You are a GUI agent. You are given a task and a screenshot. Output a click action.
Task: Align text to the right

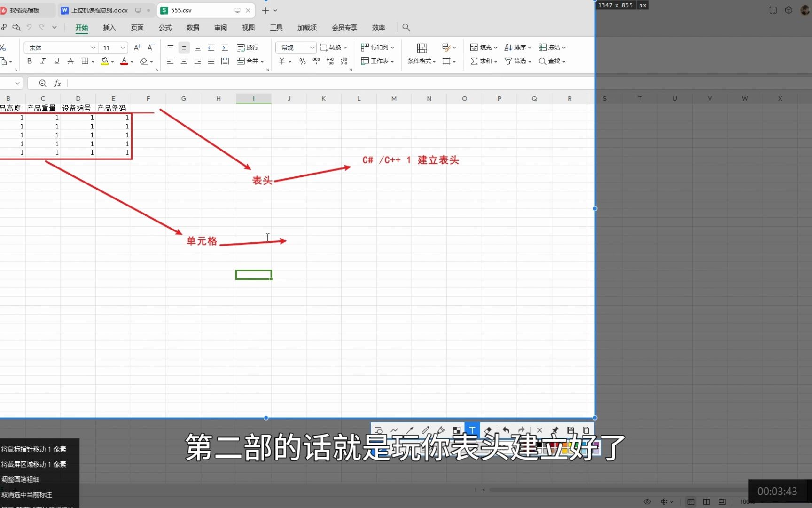tap(197, 61)
